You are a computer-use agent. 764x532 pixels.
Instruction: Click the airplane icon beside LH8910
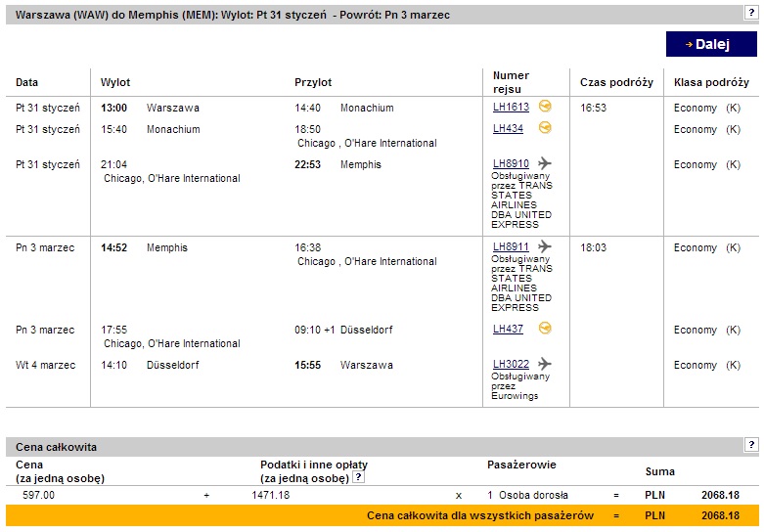click(544, 162)
